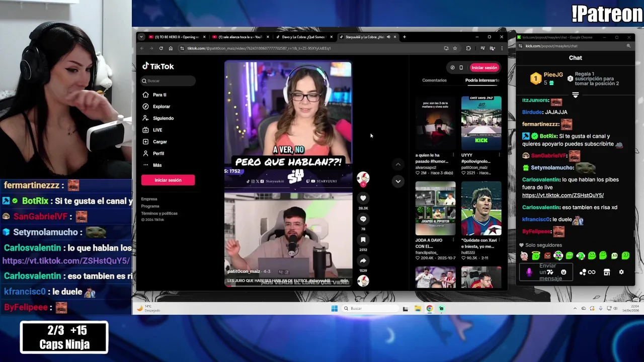Image resolution: width=644 pixels, height=362 pixels.
Task: Open the Para ti feed in TikTok sidebar
Action: tap(155, 95)
